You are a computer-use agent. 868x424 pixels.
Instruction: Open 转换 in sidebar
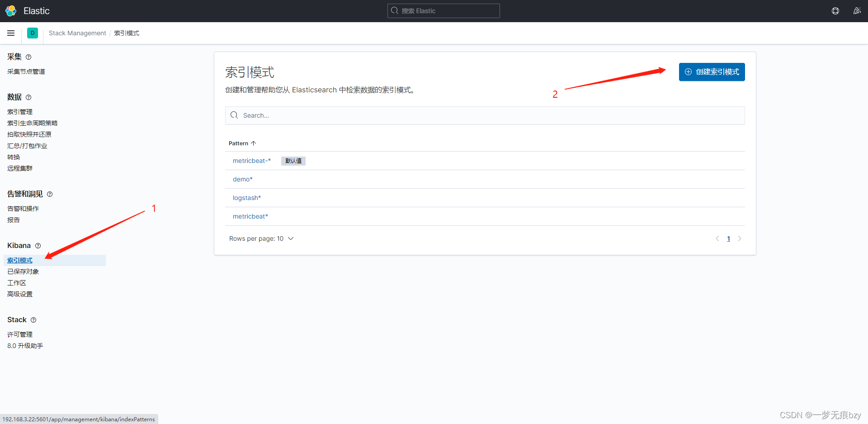tap(14, 157)
